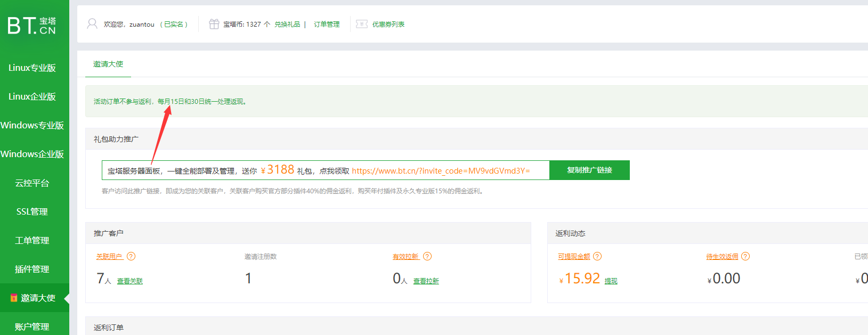This screenshot has height=335, width=868.
Task: Open Linux企业版 in sidebar
Action: (x=32, y=96)
